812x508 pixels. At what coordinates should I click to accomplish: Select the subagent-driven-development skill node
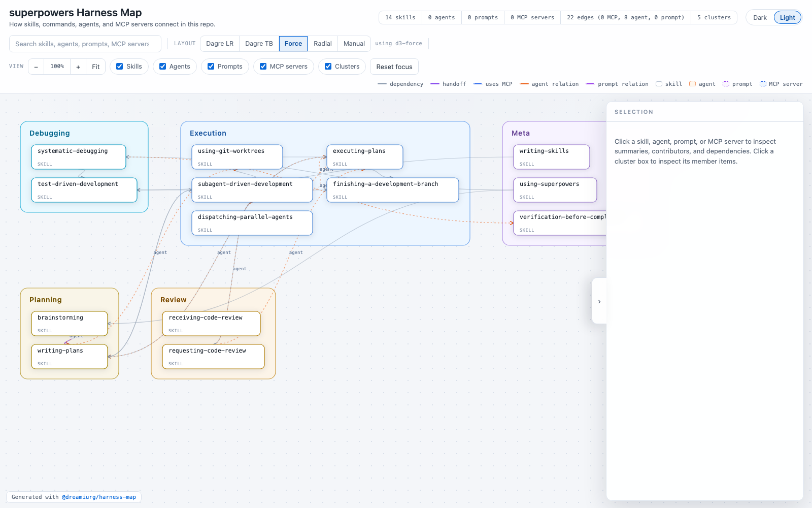coord(252,190)
